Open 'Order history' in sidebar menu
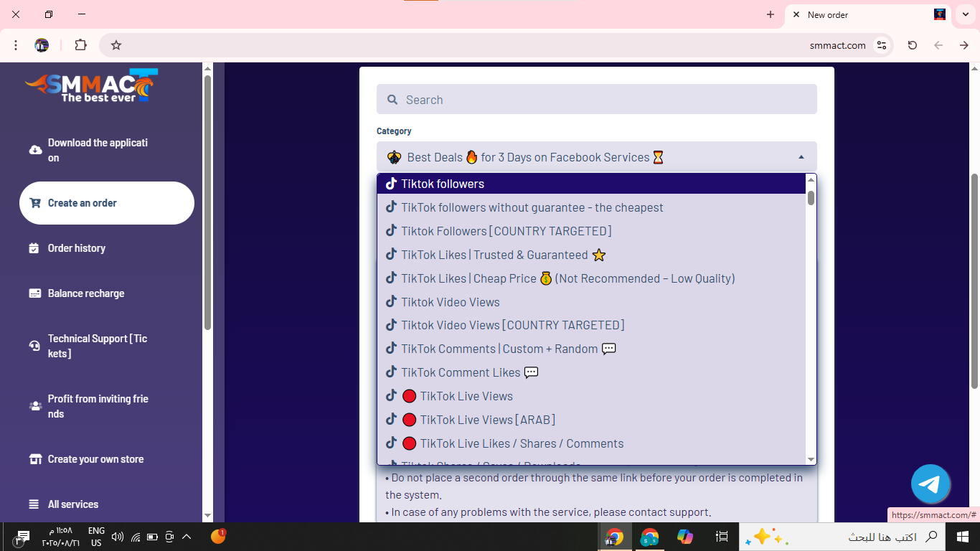980x551 pixels. pos(76,248)
